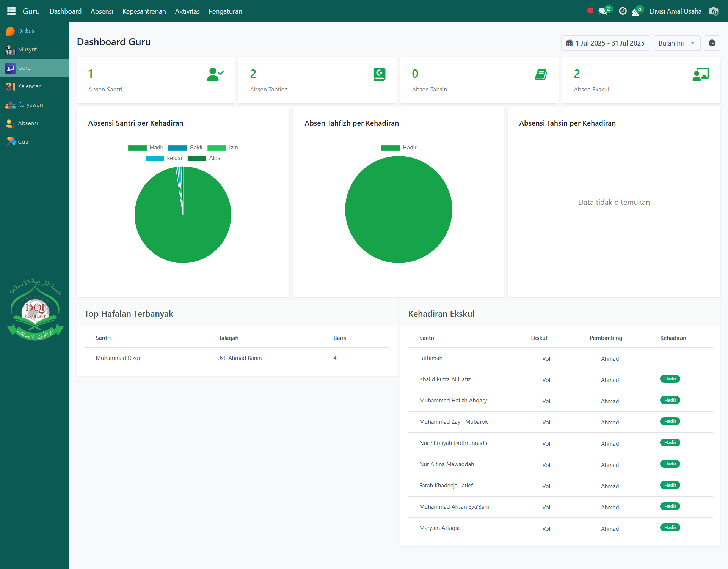This screenshot has width=728, height=569.
Task: Click the Absen Ekskul stat card
Action: click(x=641, y=80)
